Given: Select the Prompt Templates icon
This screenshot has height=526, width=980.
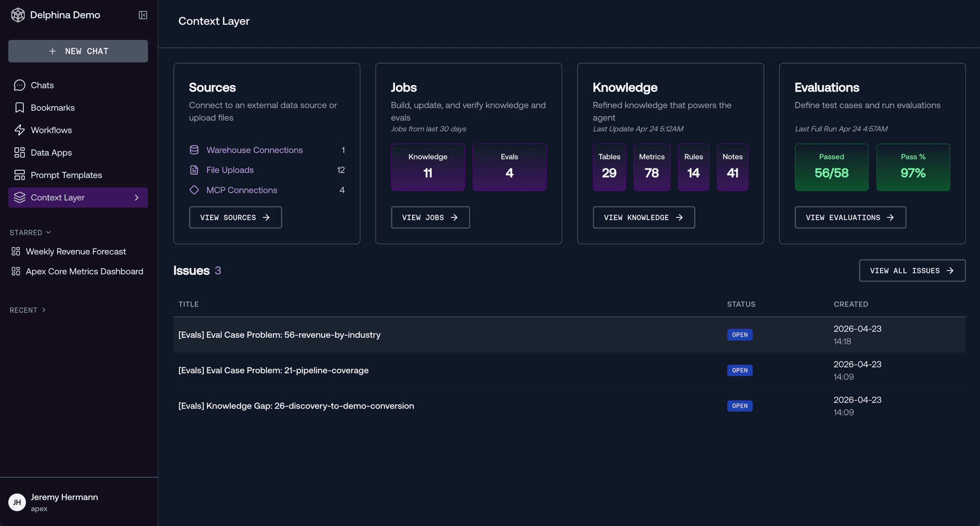Looking at the screenshot, I should (x=19, y=175).
